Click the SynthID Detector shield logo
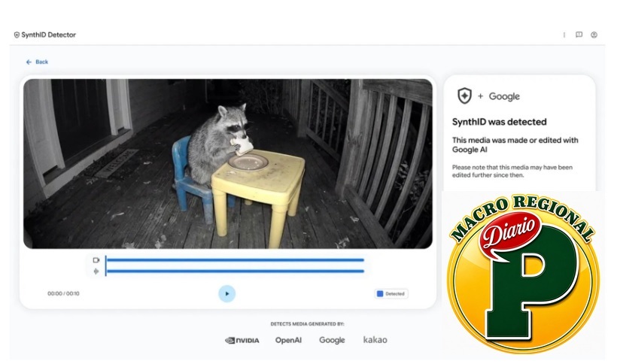The height and width of the screenshot is (364, 617). [x=17, y=35]
